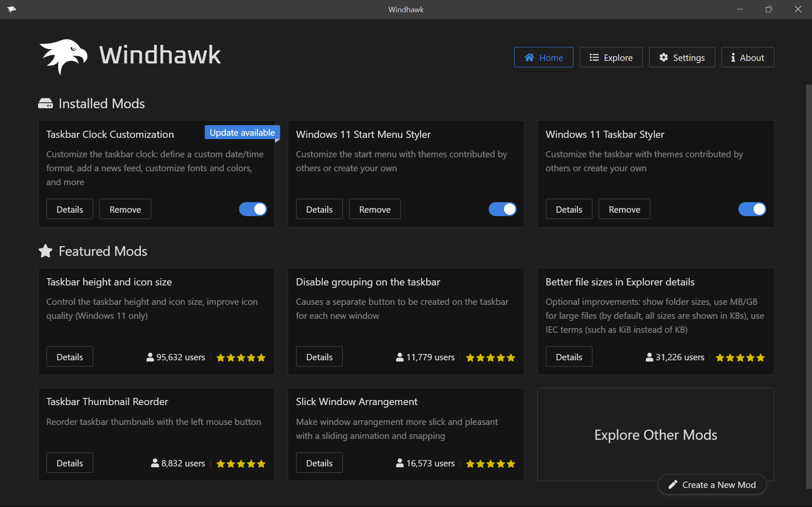
Task: Minimize the Windhawk window
Action: pos(740,9)
